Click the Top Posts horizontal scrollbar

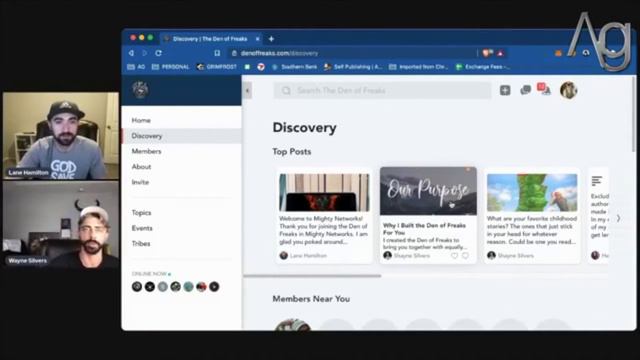312,276
